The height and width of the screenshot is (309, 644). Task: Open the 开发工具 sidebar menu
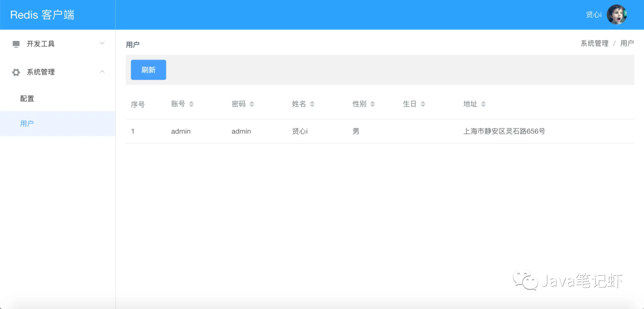pyautogui.click(x=57, y=44)
